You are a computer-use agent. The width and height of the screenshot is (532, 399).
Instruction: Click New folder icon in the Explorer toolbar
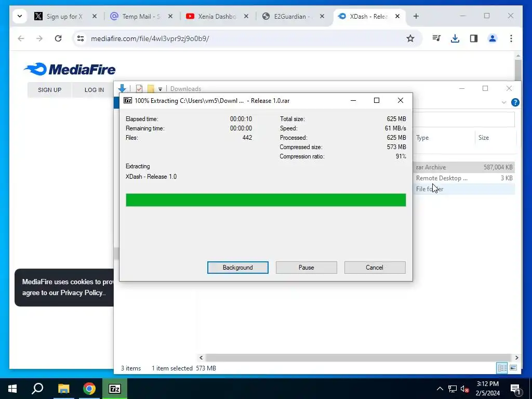[x=151, y=88]
